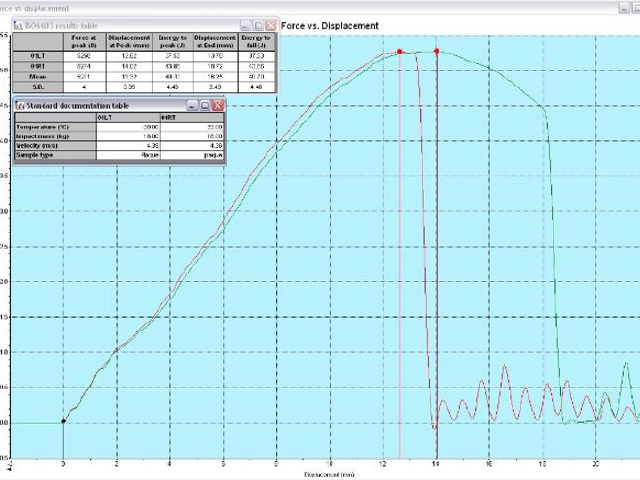Select the first red peak marker on curve
Viewport: 640px width, 480px height.
(x=399, y=52)
